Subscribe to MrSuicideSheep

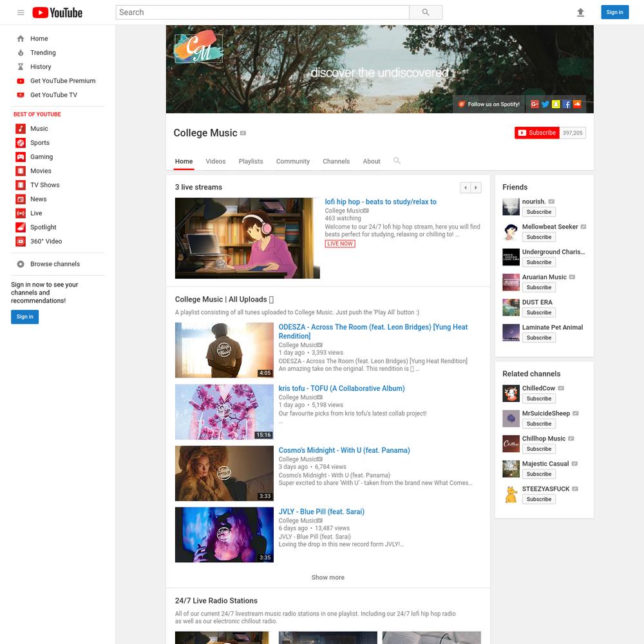(539, 424)
